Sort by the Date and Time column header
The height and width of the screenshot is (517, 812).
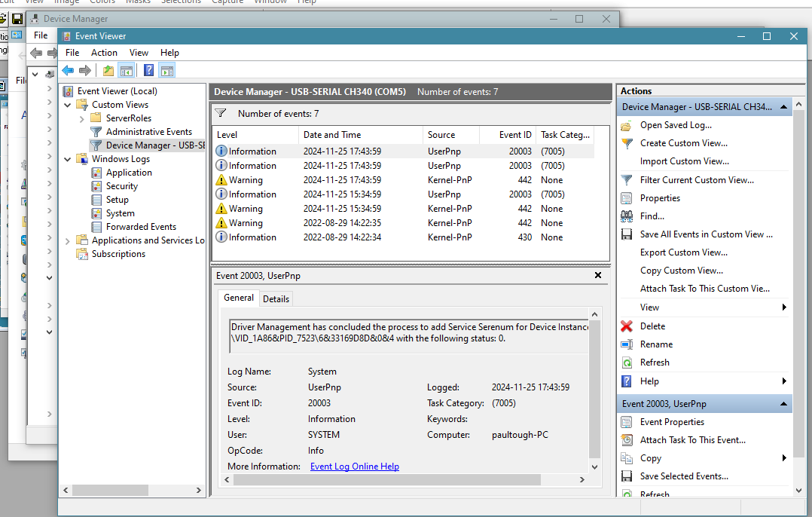click(360, 135)
